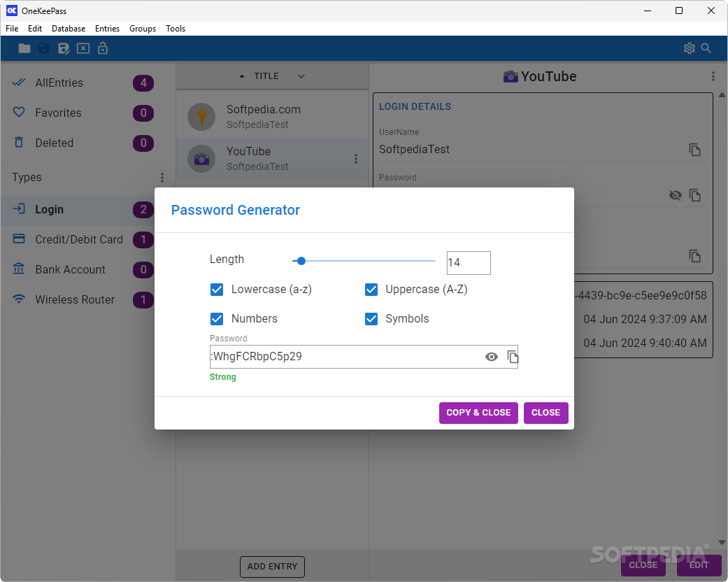Viewport: 728px width, 582px height.
Task: Click the save database icon
Action: tap(43, 48)
